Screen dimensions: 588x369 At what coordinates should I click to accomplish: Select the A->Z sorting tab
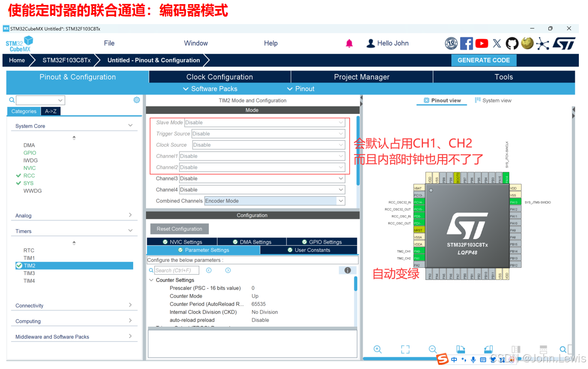pos(51,111)
